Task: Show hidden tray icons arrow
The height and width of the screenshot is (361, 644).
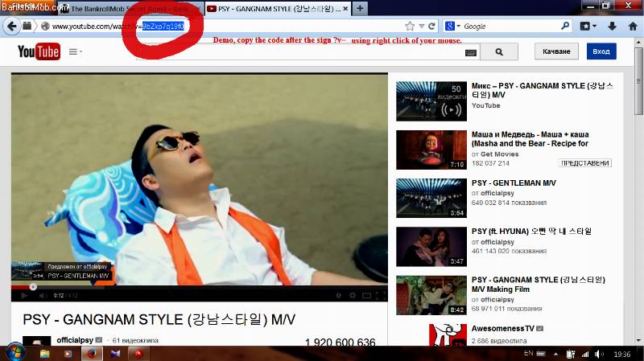Action: pos(555,354)
